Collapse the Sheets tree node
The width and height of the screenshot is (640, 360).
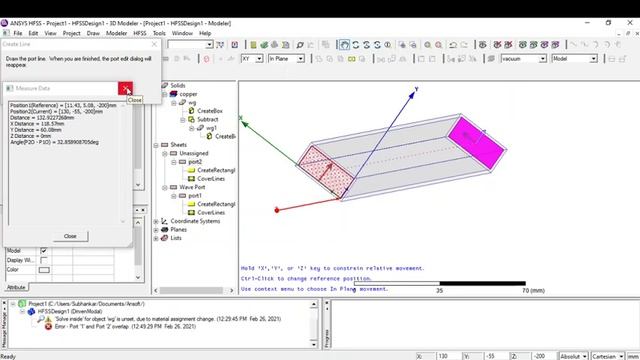tap(156, 145)
